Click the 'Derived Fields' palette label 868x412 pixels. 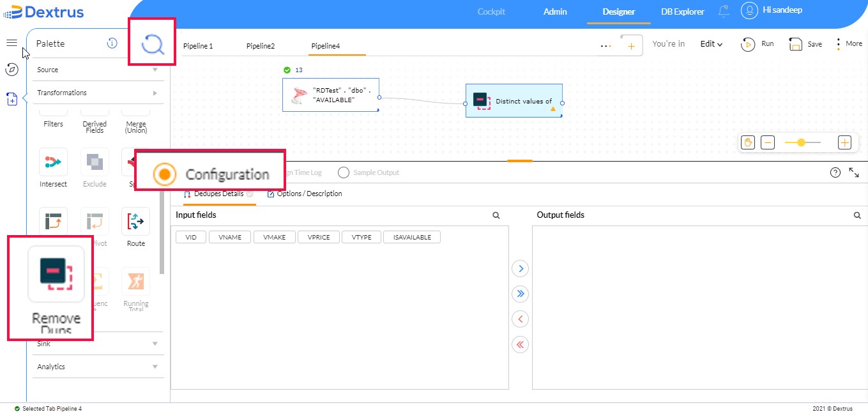(95, 127)
